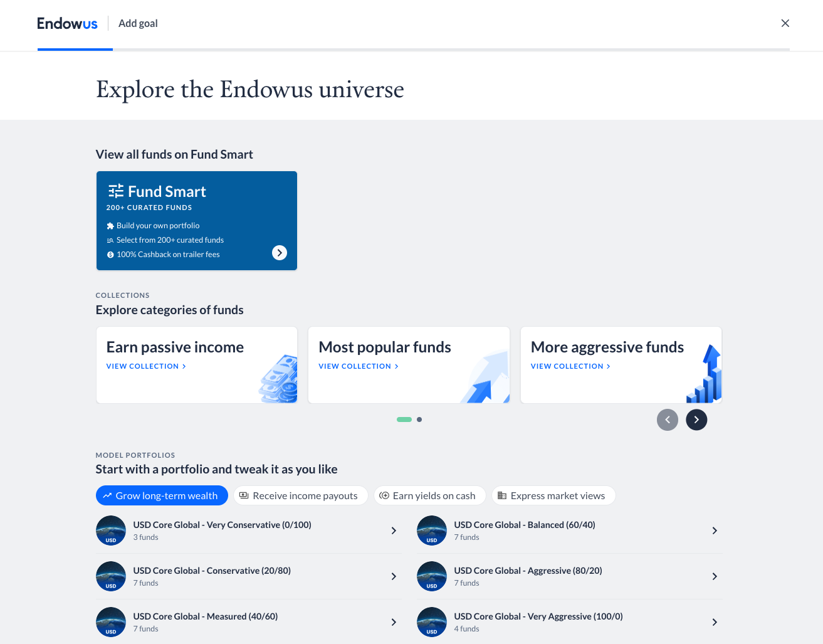Click 4 funds under Very Aggressive
Image resolution: width=823 pixels, height=644 pixels.
tap(466, 629)
